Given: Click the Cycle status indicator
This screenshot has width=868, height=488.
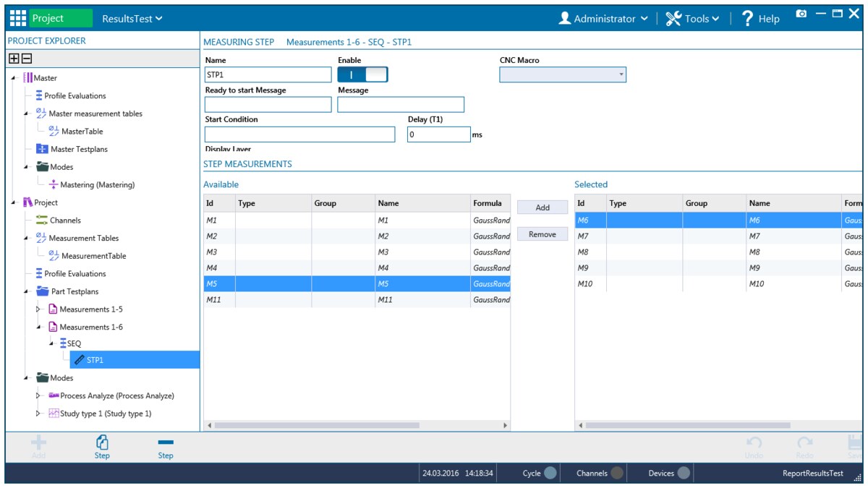Looking at the screenshot, I should tap(550, 474).
